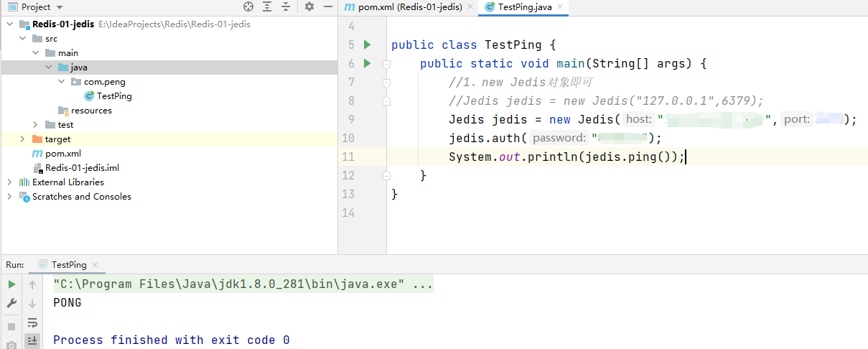This screenshot has height=349, width=868.
Task: Click the Maven 'm' icon beside pom.xml in tree
Action: point(37,153)
